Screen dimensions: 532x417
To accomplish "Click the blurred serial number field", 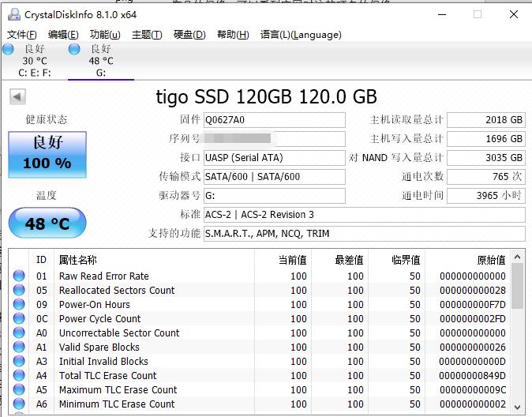I will click(x=275, y=139).
